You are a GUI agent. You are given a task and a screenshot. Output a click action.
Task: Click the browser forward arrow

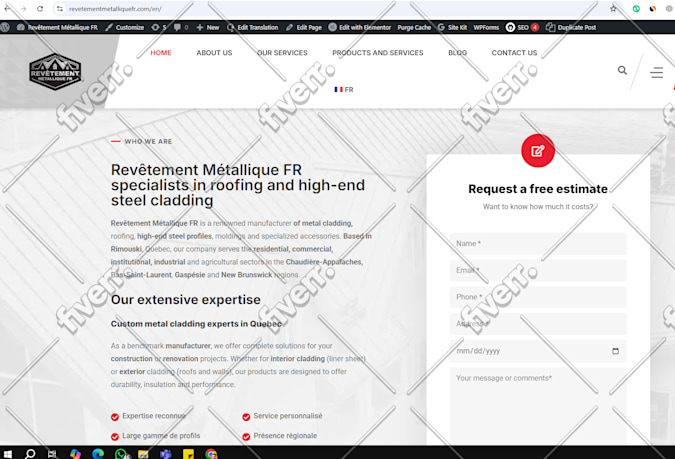coord(23,9)
